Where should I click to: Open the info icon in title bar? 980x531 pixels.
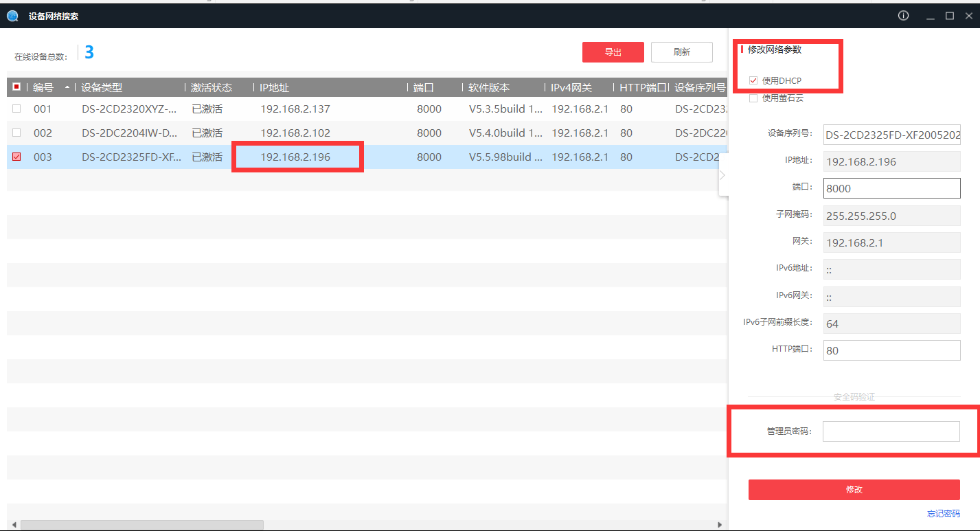point(903,16)
